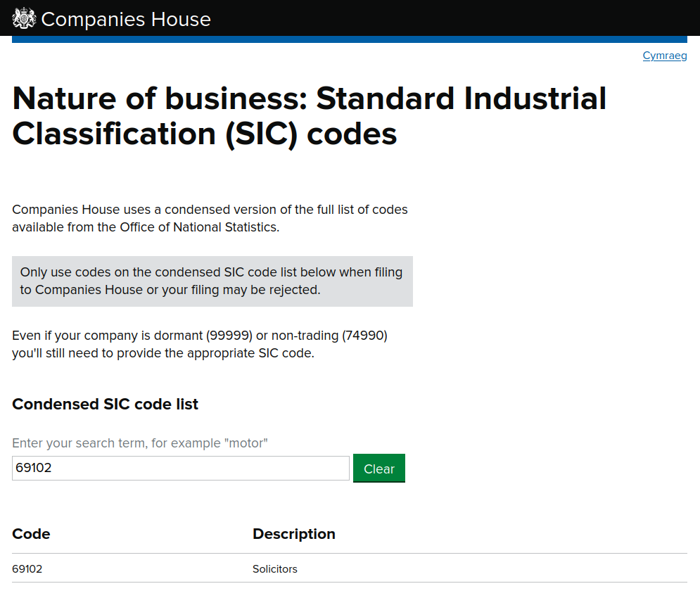Click the Condensed SIC code list heading

105,404
